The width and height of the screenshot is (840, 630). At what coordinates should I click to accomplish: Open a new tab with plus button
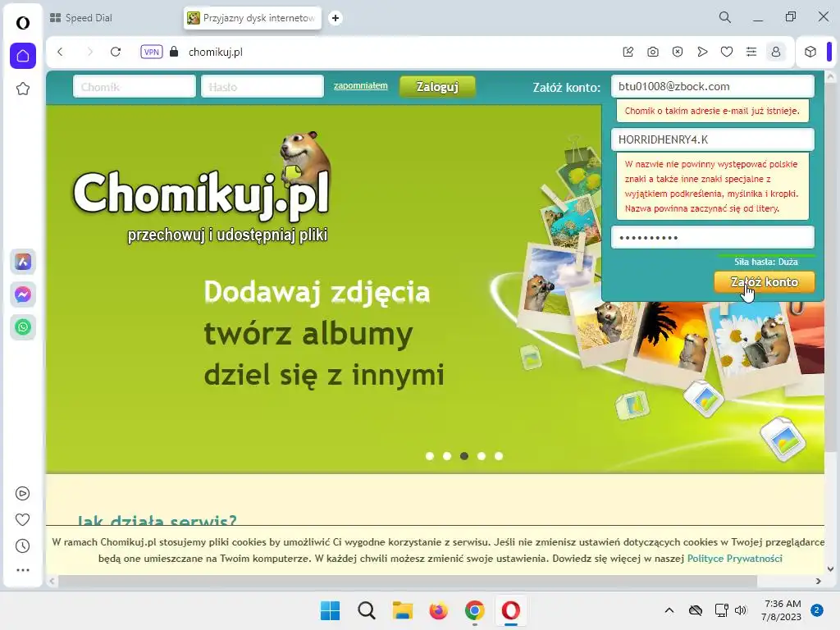[x=336, y=18]
